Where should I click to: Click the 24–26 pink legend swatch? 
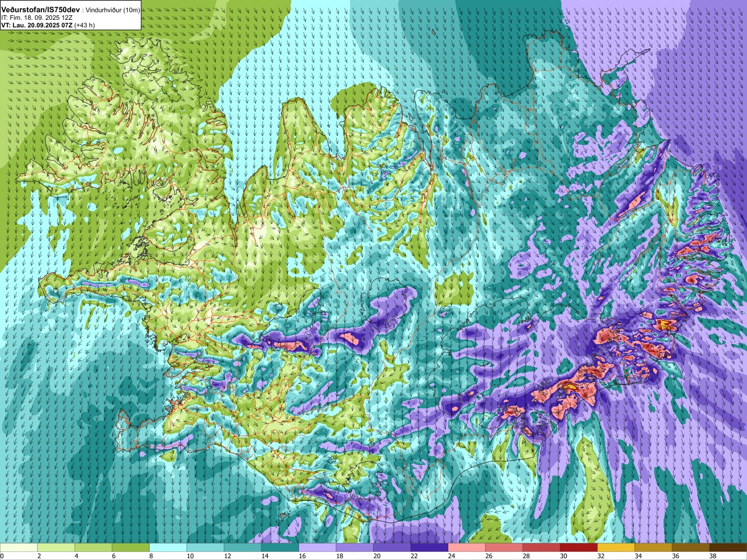click(467, 548)
